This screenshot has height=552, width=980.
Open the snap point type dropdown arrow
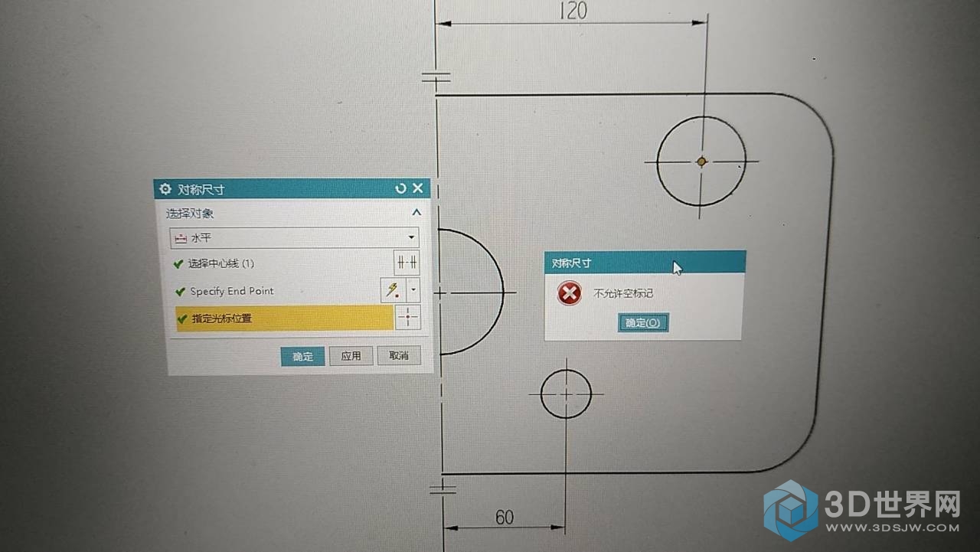tap(413, 290)
